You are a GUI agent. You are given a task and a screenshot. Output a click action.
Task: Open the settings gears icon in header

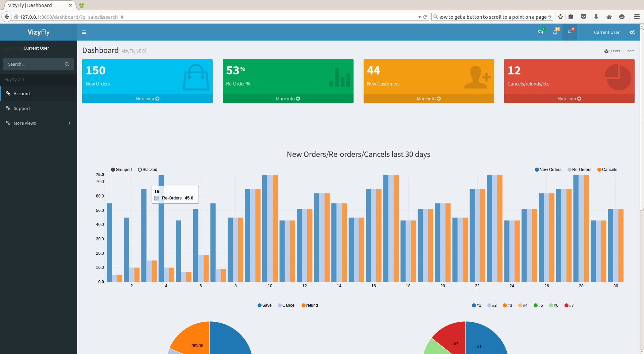point(632,32)
